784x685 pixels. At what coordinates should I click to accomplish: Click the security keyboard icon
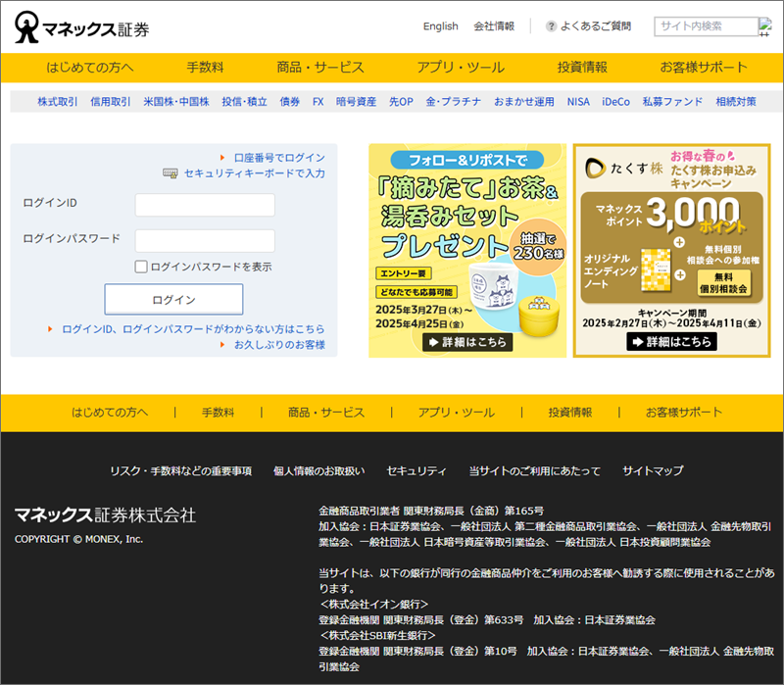point(171,173)
